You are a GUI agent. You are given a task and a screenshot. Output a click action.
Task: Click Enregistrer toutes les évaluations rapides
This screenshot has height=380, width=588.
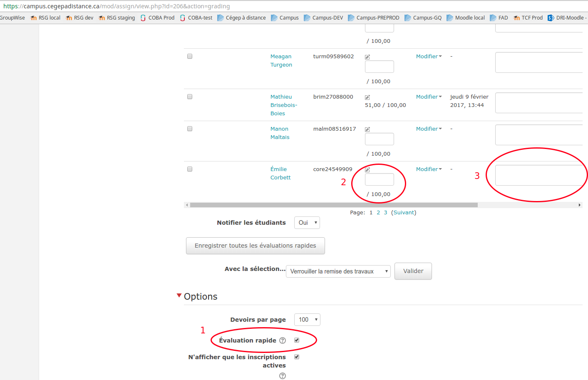pyautogui.click(x=255, y=246)
